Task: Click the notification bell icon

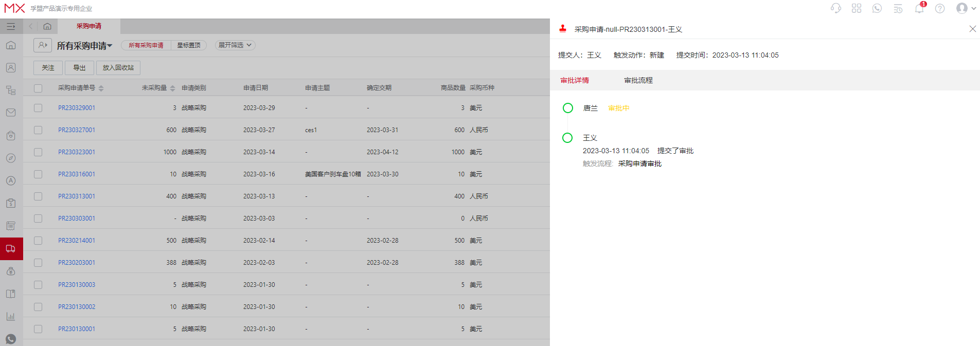Action: (x=919, y=9)
